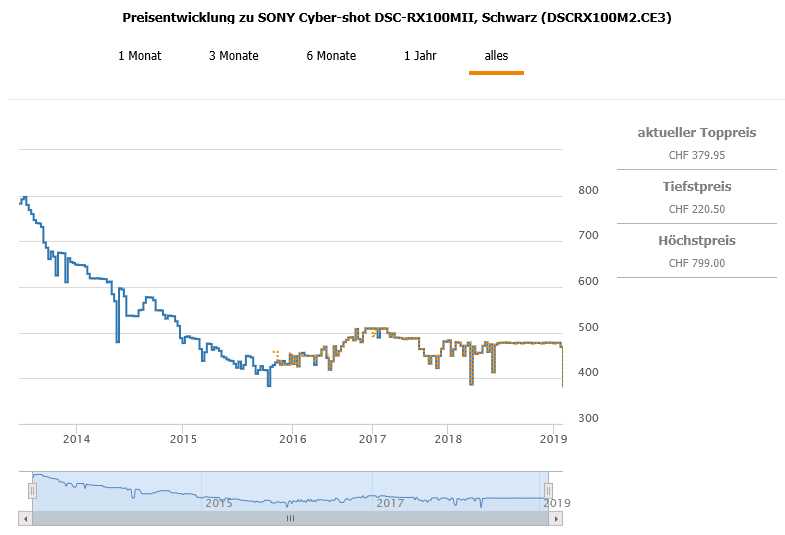Viewport: 785px width, 535px height.
Task: Click the horizontal scrollbar grip in navigator
Action: click(290, 519)
